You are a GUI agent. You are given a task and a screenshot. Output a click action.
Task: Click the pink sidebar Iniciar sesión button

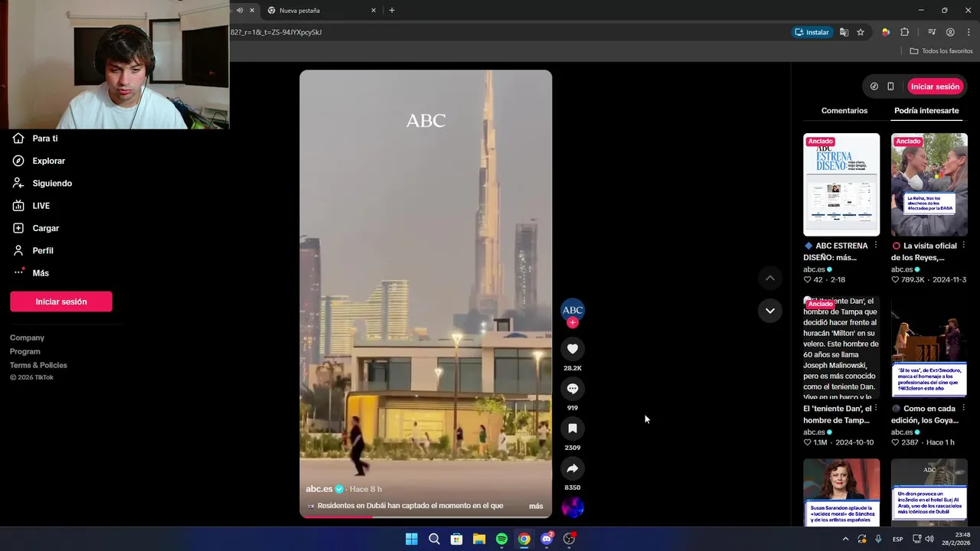click(61, 302)
